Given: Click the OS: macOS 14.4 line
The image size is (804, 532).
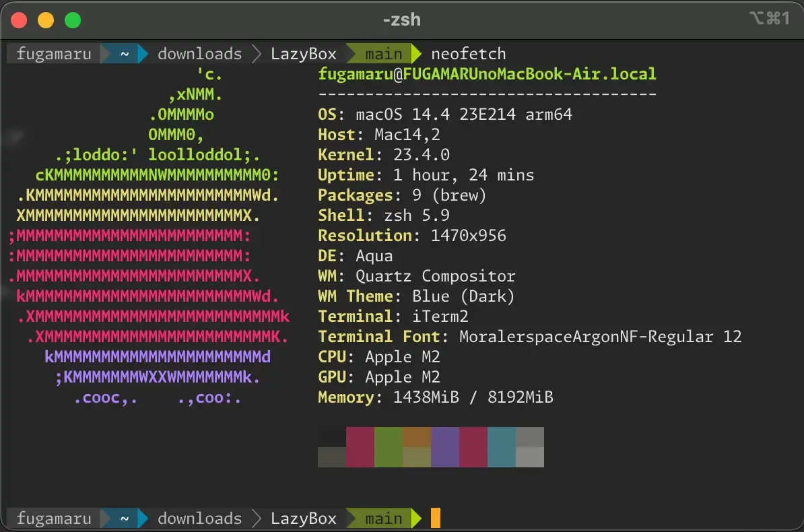Looking at the screenshot, I should (x=444, y=114).
